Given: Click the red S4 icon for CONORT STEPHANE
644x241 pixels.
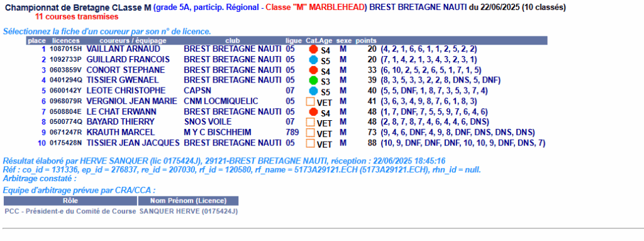Looking at the screenshot, I should pyautogui.click(x=313, y=70).
